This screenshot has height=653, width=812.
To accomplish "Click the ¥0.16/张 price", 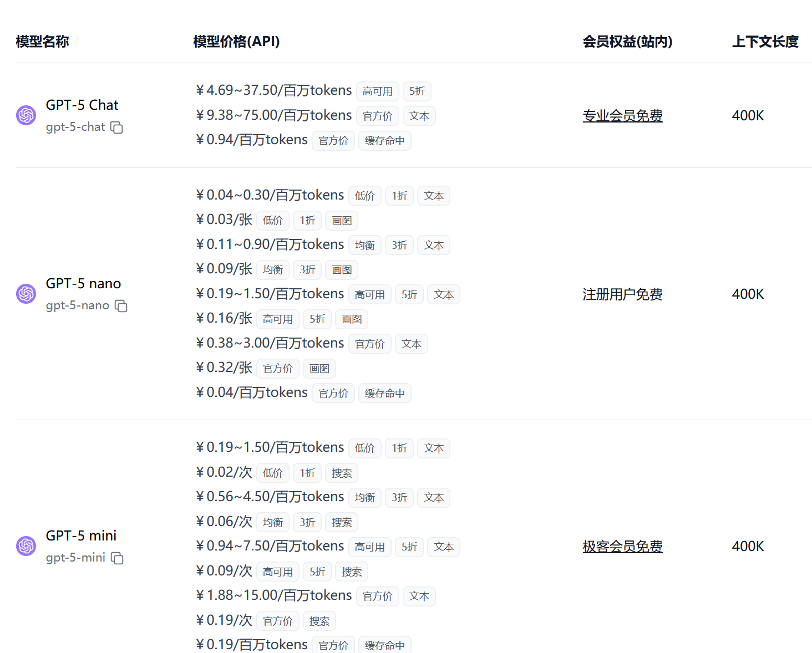I will 224,318.
